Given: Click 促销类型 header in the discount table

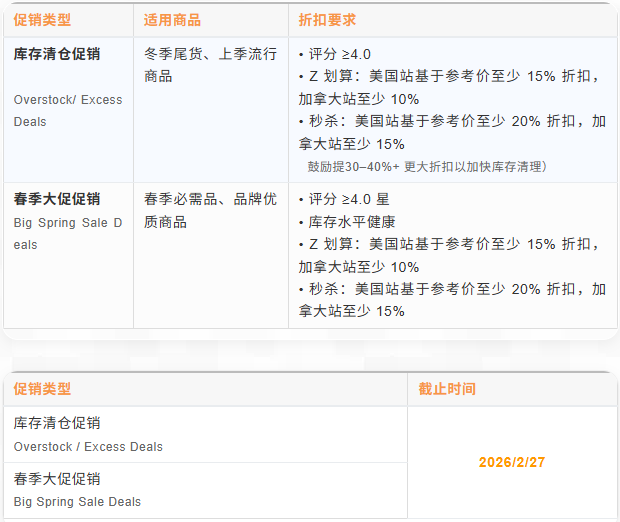Looking at the screenshot, I should (x=42, y=19).
